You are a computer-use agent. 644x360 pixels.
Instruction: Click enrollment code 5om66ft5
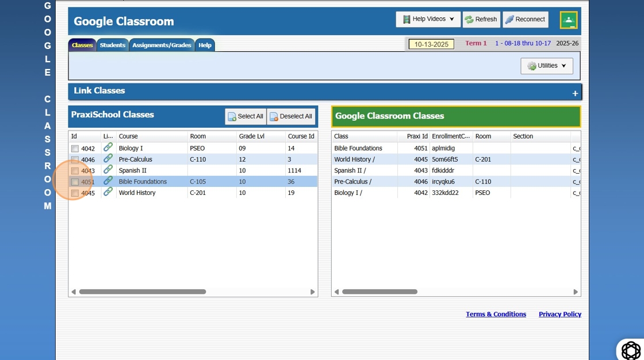pos(445,159)
